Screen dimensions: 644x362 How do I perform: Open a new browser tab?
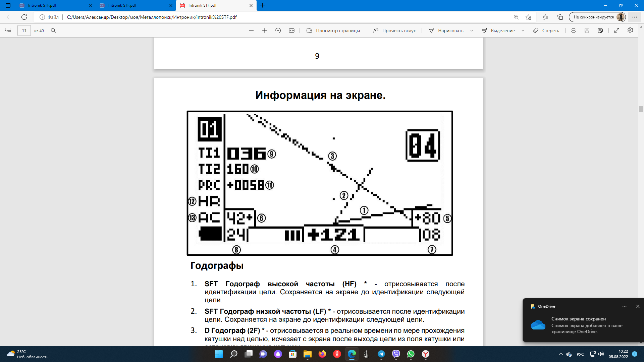(x=263, y=5)
